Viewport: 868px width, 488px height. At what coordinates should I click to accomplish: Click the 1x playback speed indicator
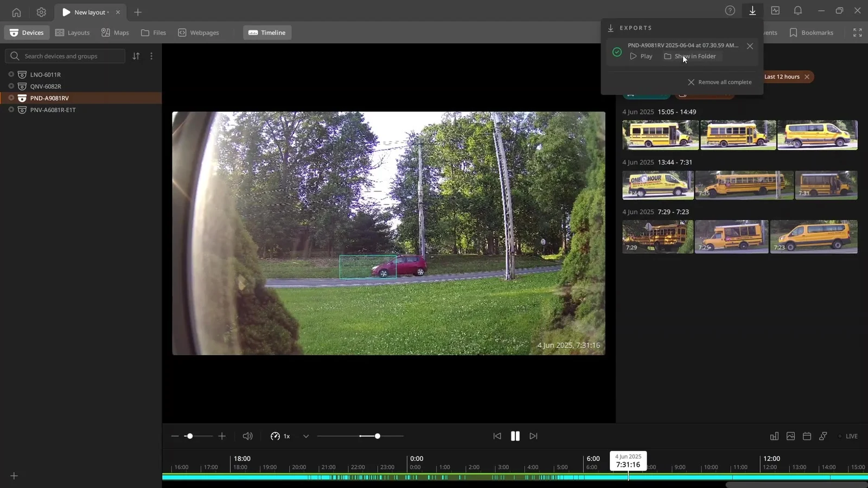[280, 436]
